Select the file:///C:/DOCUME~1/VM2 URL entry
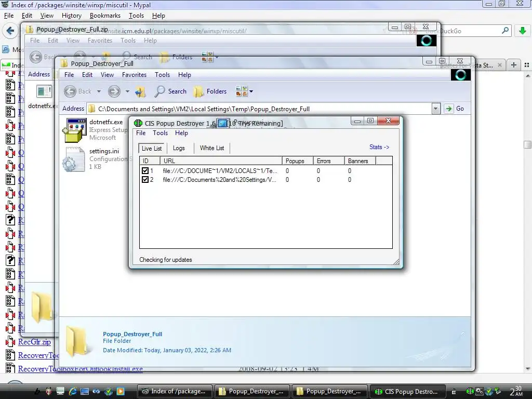The width and height of the screenshot is (532, 399). (x=220, y=170)
